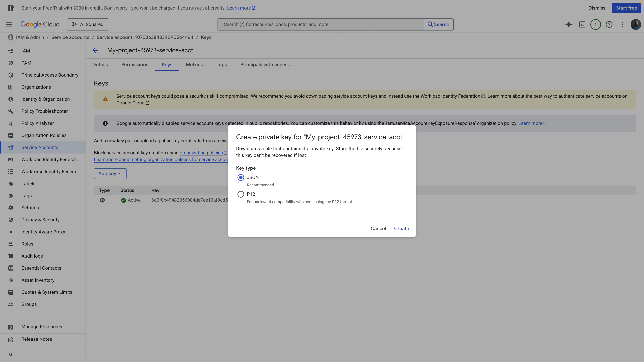Click the Groups people icon
The width and height of the screenshot is (644, 362).
click(11, 304)
